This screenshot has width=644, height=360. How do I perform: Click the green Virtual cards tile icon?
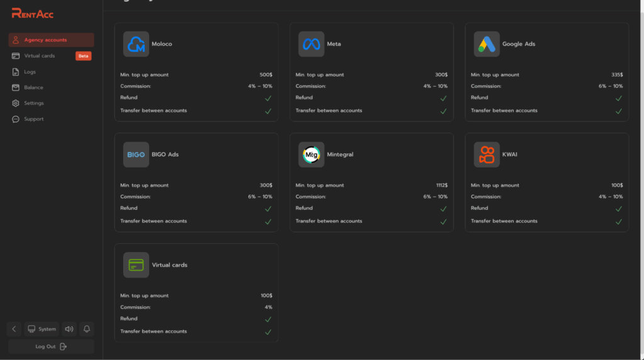(x=136, y=265)
